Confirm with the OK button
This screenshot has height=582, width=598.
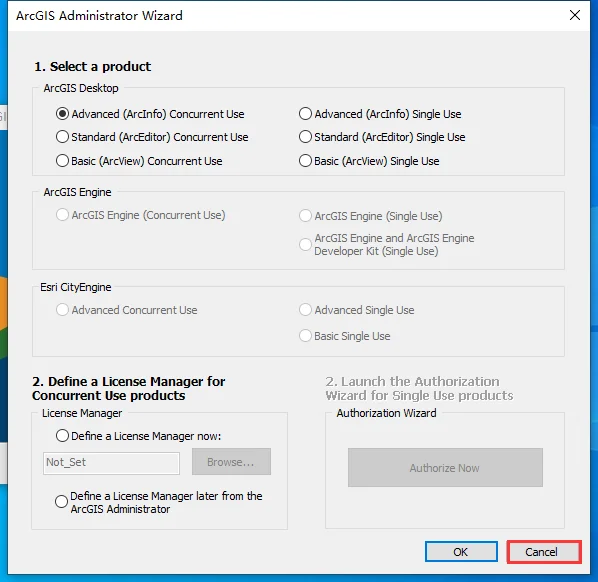tap(461, 551)
